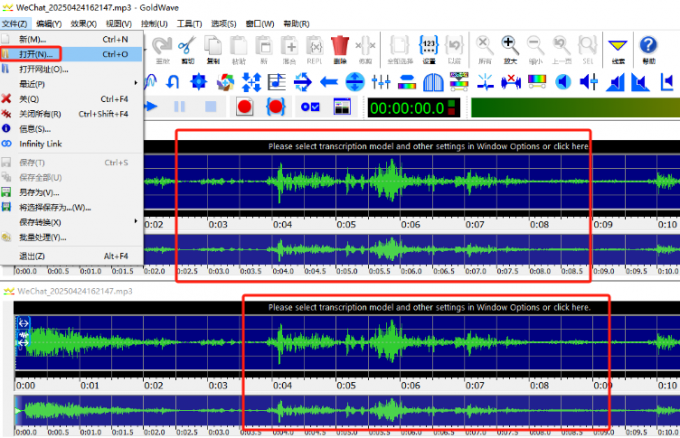
Task: Open the 效果(X) menu in menu bar
Action: pyautogui.click(x=83, y=23)
